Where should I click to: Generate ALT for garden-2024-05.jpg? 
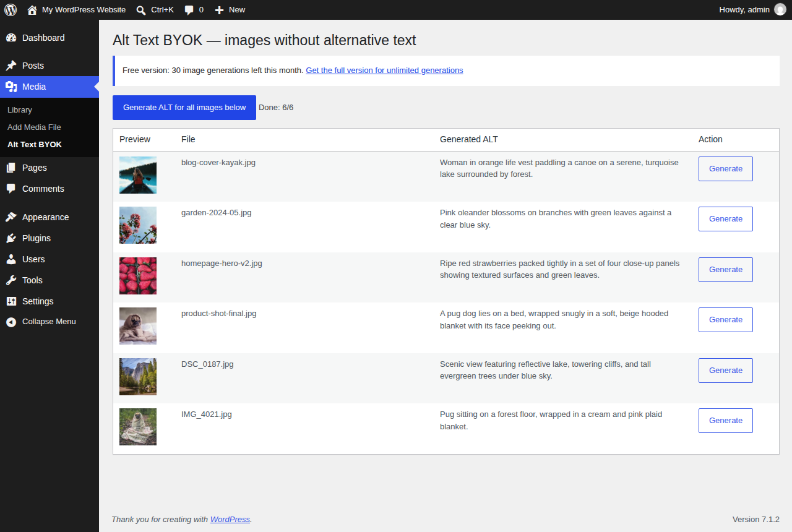(x=726, y=219)
